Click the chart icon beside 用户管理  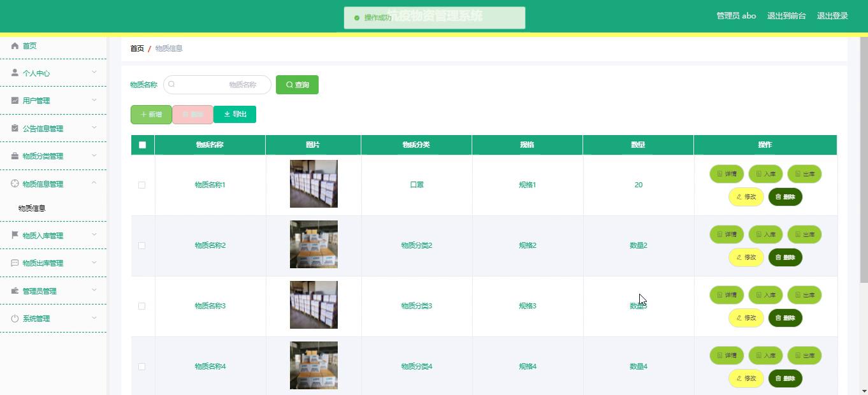click(15, 101)
